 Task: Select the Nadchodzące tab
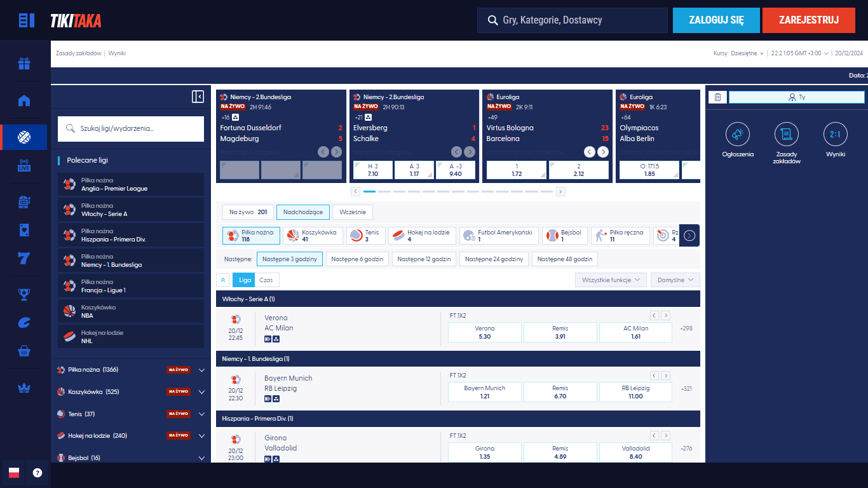click(303, 212)
